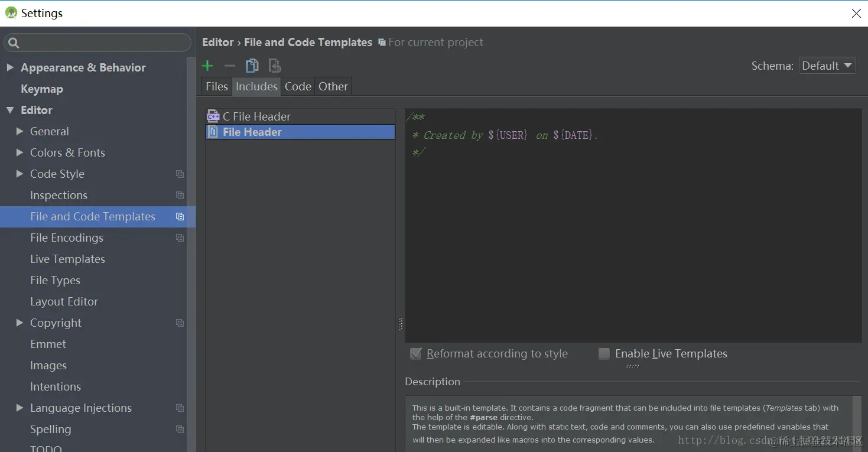
Task: Switch to the Other tab
Action: [x=333, y=86]
